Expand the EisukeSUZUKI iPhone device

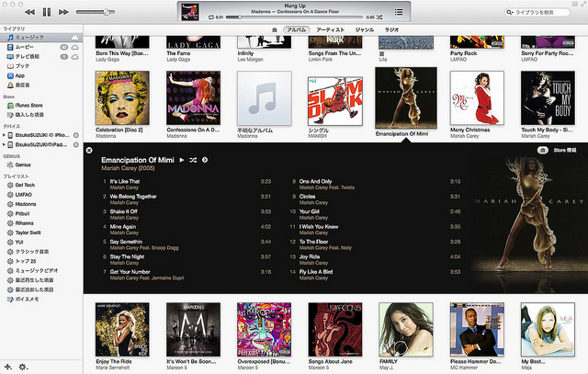[x=4, y=135]
